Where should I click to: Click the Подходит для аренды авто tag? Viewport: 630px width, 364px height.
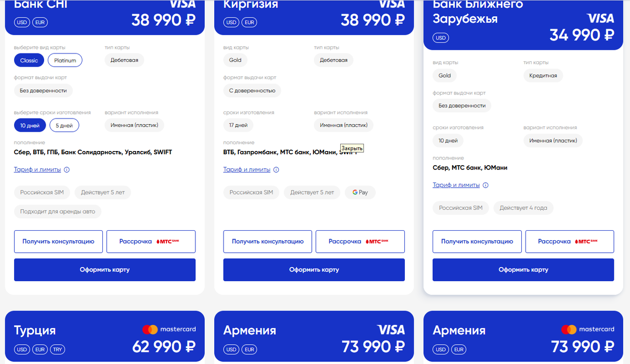pos(58,211)
